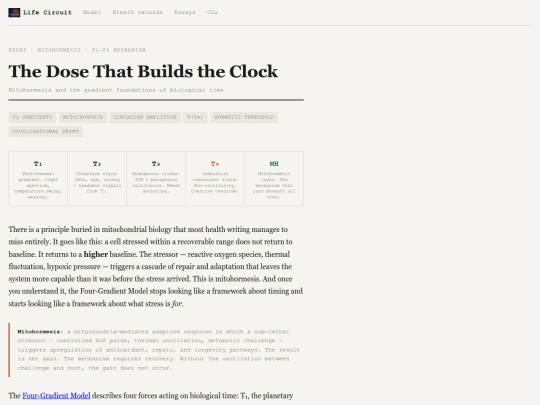Screen dimensions: 540x405
Task: Open the T₄ industrial constraint card
Action: tap(215, 179)
